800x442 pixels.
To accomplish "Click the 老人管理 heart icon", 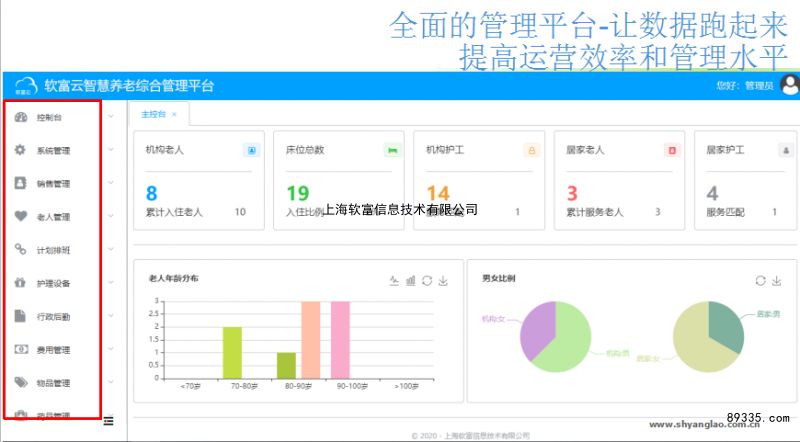I will 21,216.
